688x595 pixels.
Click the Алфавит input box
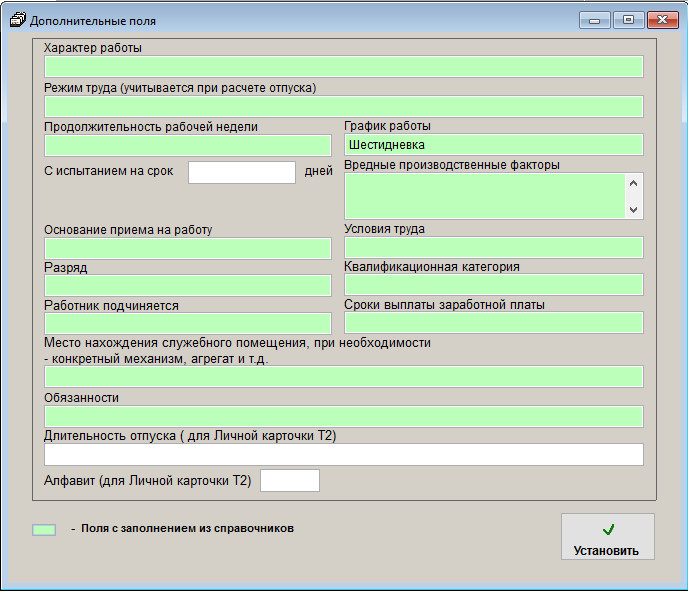290,480
